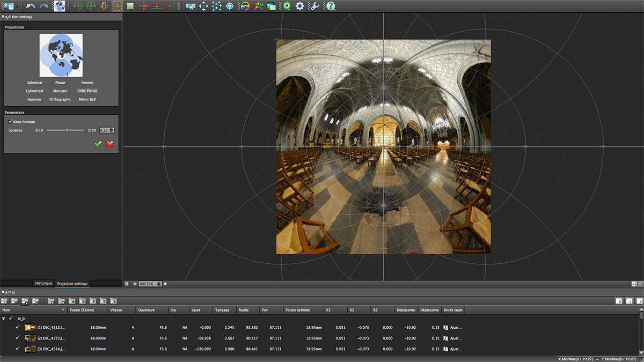Select the Planar projection
This screenshot has width=644, height=362.
(x=61, y=83)
